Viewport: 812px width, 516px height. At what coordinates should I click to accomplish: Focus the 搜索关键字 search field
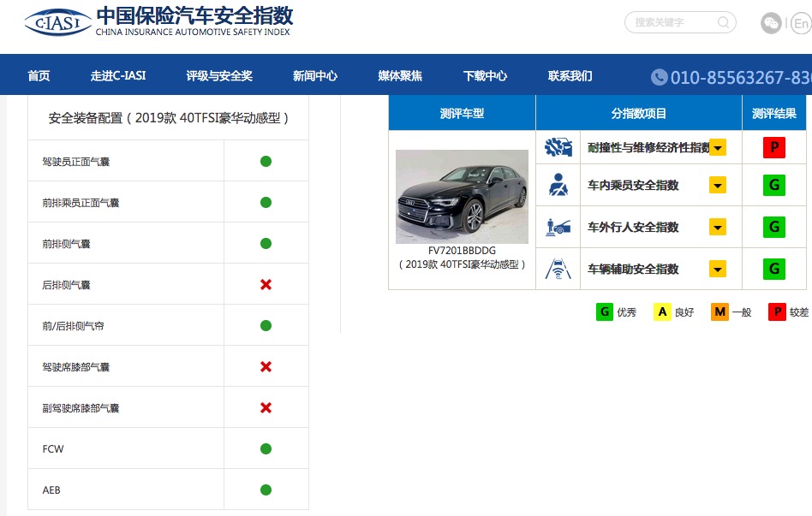pos(680,22)
